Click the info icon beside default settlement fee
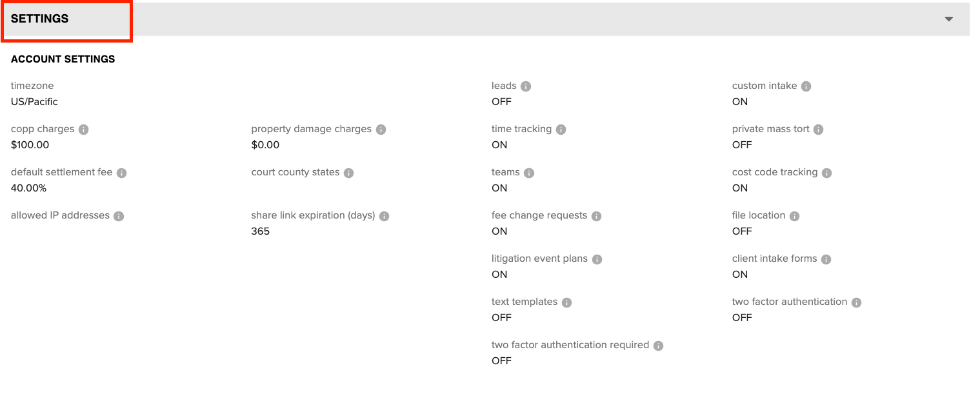This screenshot has height=401, width=980. [121, 173]
